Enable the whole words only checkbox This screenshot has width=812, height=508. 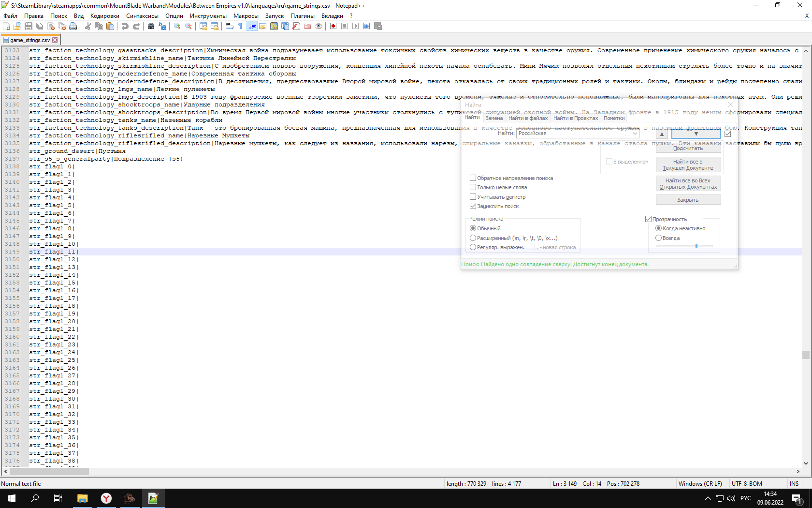click(x=473, y=187)
